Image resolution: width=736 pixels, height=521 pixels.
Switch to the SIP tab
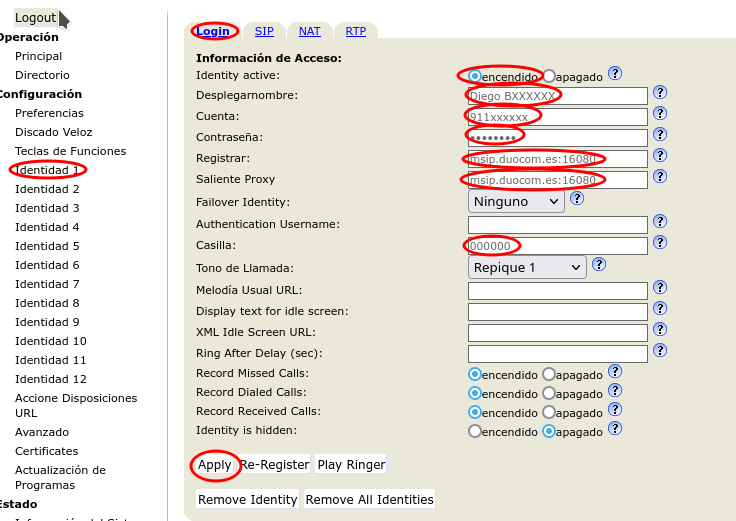264,31
